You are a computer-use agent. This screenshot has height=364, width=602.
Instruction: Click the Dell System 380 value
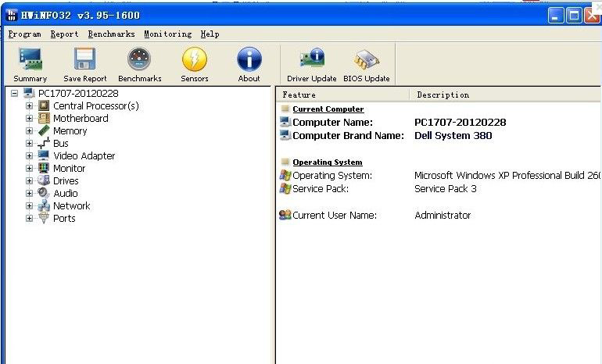pyautogui.click(x=453, y=135)
